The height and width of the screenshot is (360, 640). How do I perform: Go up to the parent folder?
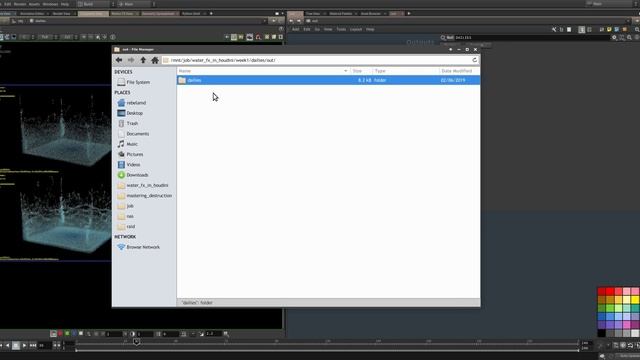143,60
